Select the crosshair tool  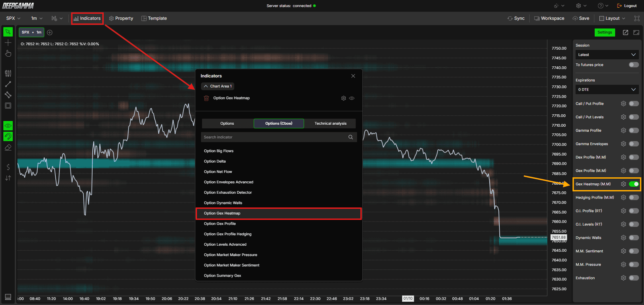(x=8, y=43)
